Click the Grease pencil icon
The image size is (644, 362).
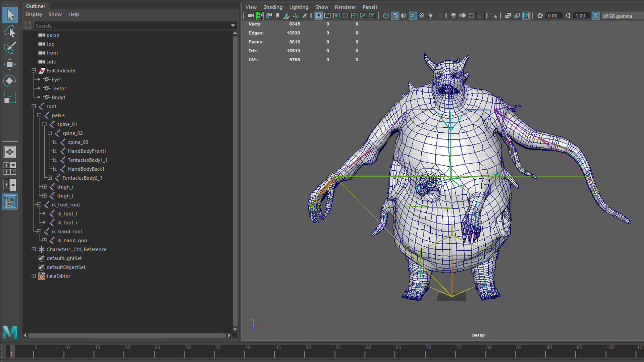click(x=305, y=16)
